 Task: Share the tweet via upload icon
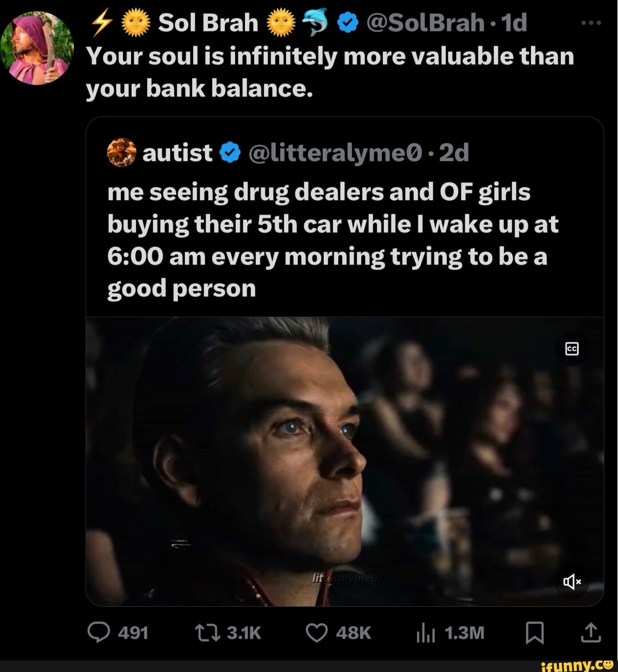tap(591, 632)
